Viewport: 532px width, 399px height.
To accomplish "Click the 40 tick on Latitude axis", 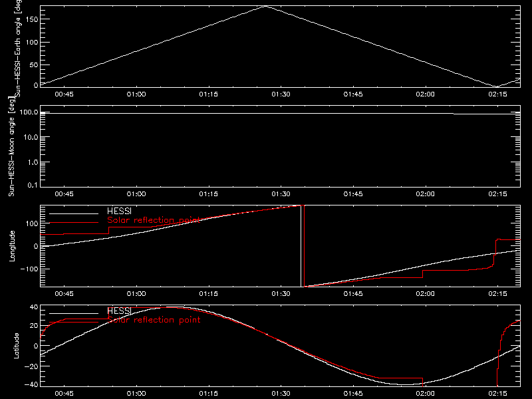I will [x=34, y=307].
